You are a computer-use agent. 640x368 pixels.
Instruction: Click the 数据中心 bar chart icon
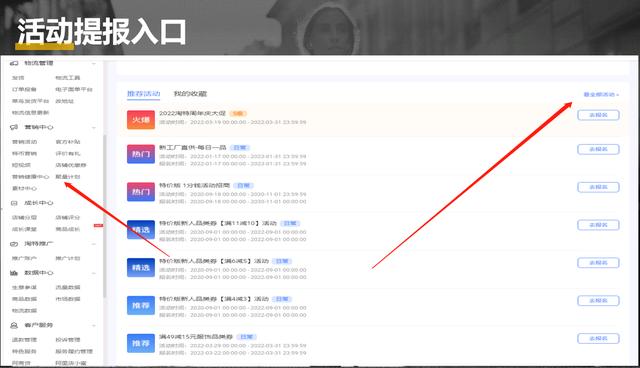tap(14, 273)
